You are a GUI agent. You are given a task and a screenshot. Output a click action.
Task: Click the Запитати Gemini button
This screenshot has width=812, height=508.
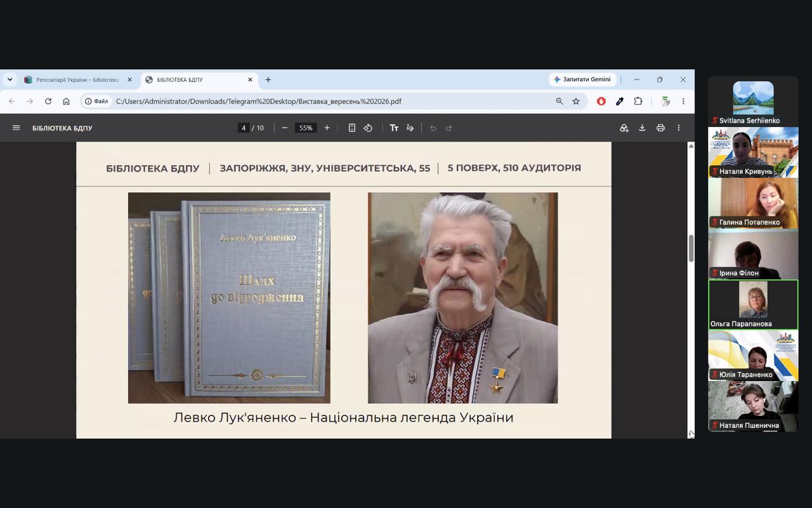[582, 79]
